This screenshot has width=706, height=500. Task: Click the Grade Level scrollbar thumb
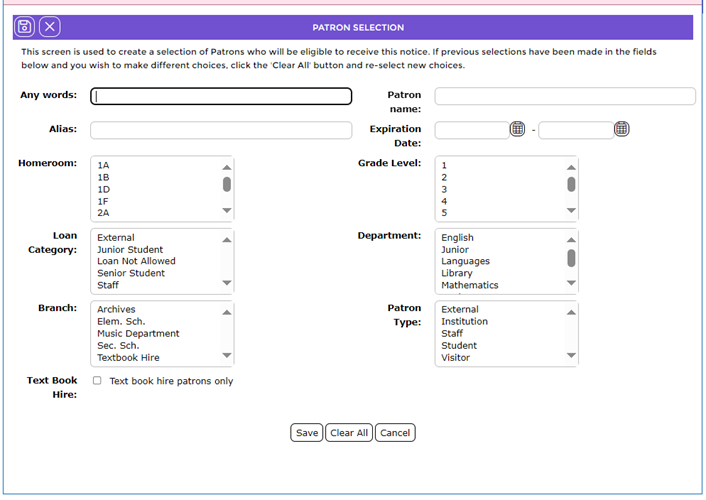[571, 184]
